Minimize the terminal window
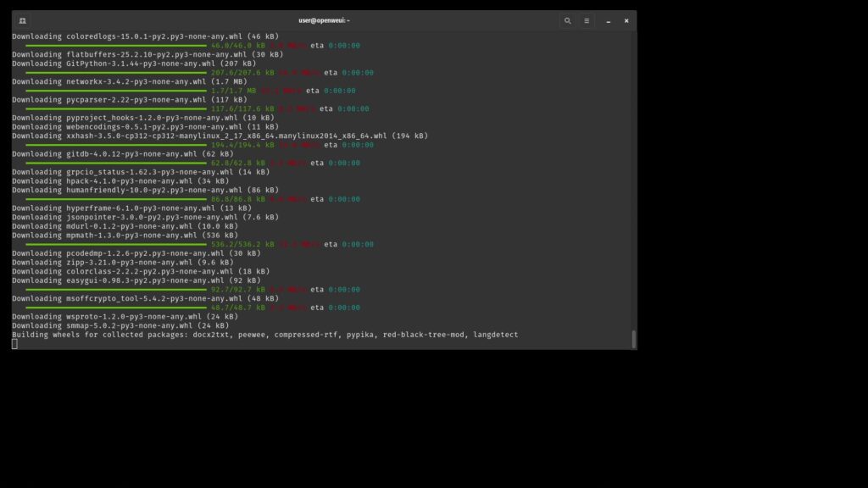Image resolution: width=868 pixels, height=488 pixels. pos(609,20)
